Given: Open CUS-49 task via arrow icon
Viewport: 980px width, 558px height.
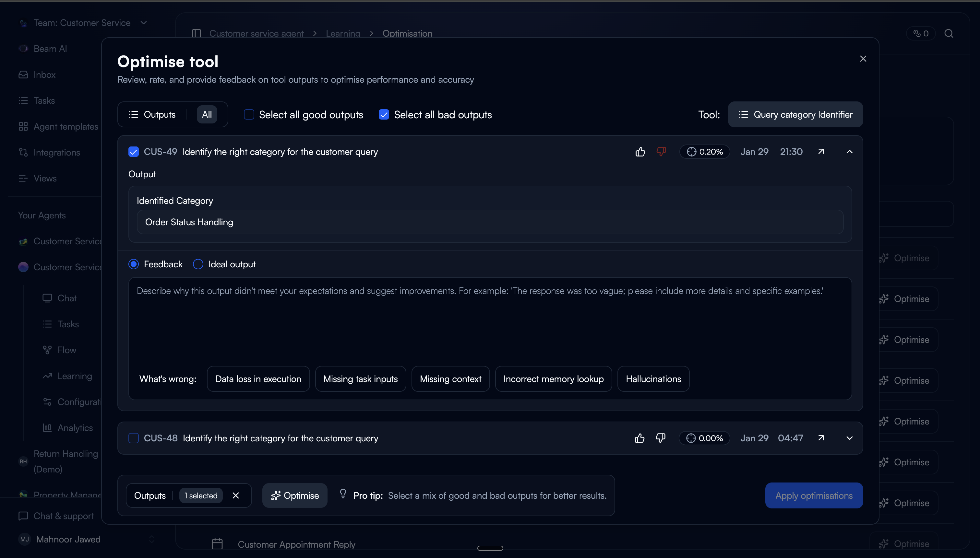Looking at the screenshot, I should tap(821, 152).
